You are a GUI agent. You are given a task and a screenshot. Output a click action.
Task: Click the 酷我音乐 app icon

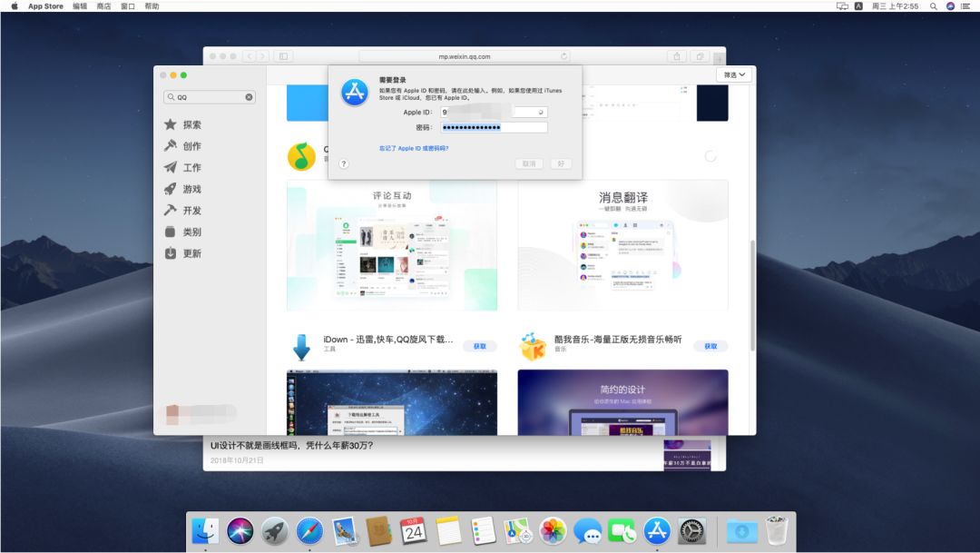click(x=533, y=347)
